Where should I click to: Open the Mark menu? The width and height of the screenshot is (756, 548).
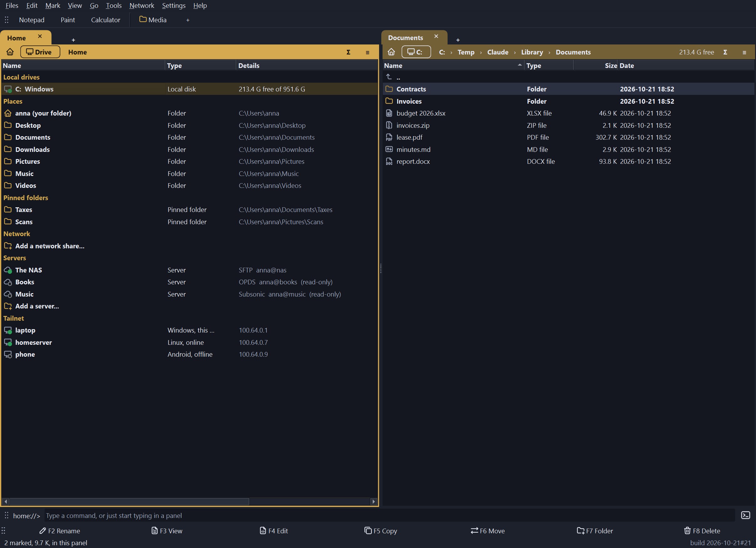53,5
